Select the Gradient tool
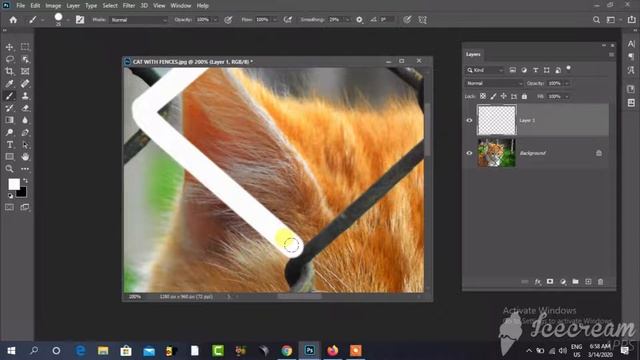 pos(9,120)
